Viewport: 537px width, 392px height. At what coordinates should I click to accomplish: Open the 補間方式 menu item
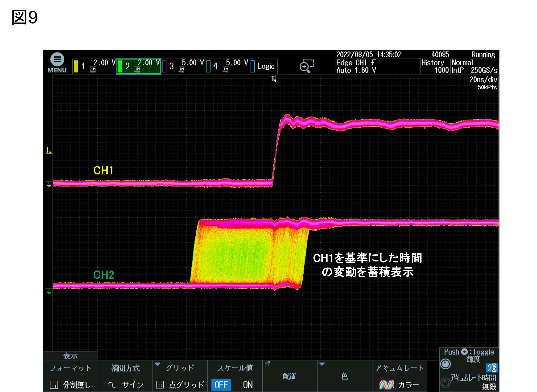tap(125, 376)
